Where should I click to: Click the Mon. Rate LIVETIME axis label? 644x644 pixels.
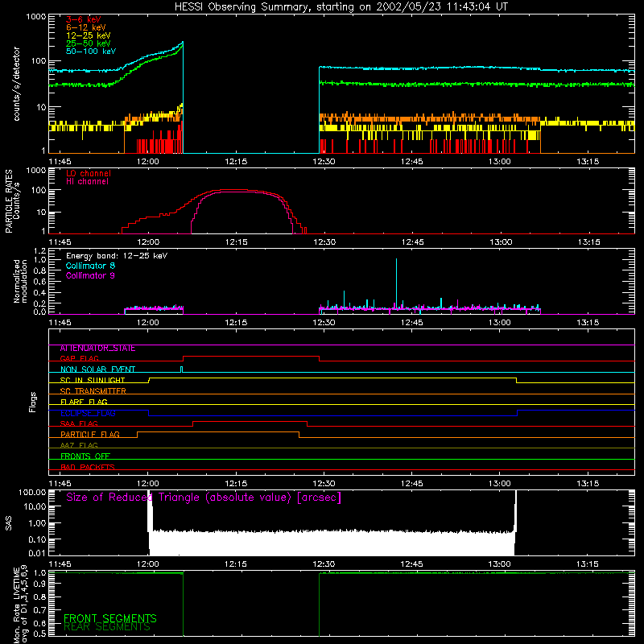[x=20, y=603]
